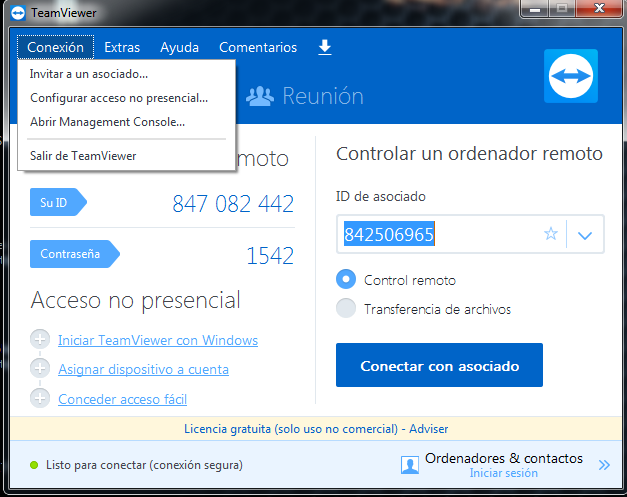Viewport: 627px width, 497px height.
Task: Click the favorite star in the ID field
Action: coord(551,234)
